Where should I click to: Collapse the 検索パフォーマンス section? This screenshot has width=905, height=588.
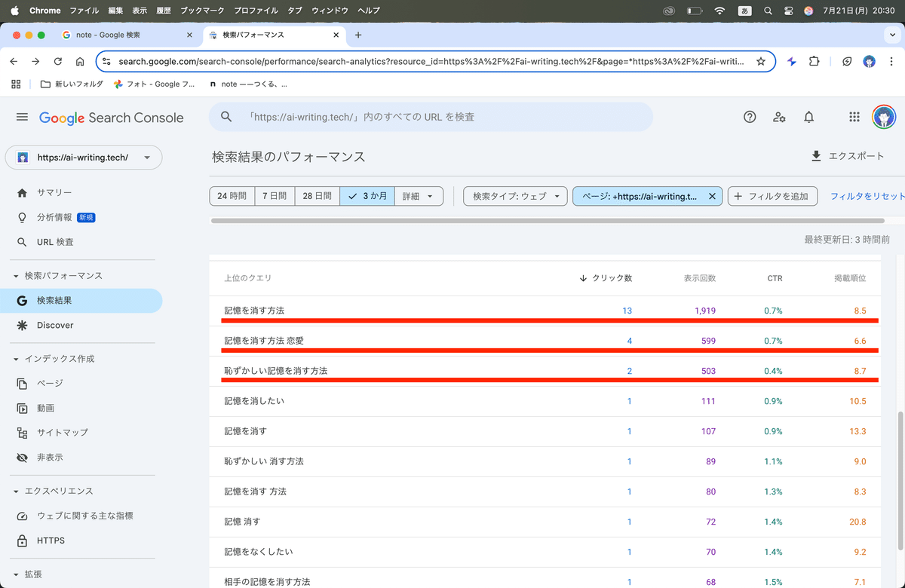point(17,276)
